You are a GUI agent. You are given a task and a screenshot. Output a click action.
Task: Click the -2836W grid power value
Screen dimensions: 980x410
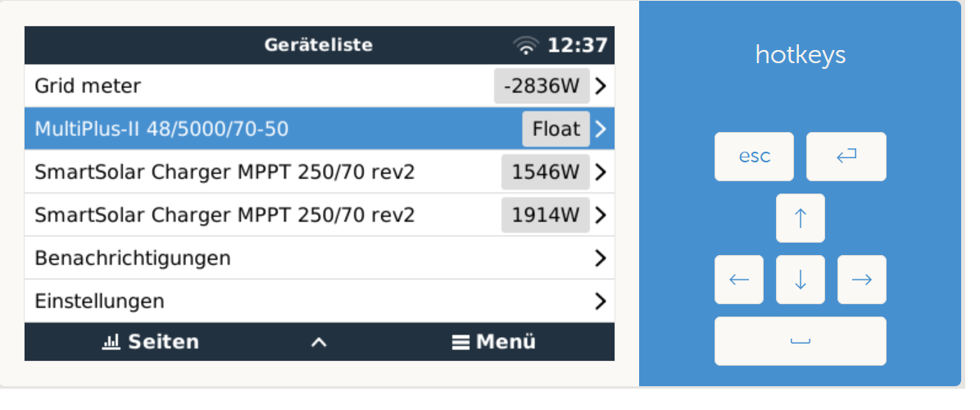(x=542, y=85)
